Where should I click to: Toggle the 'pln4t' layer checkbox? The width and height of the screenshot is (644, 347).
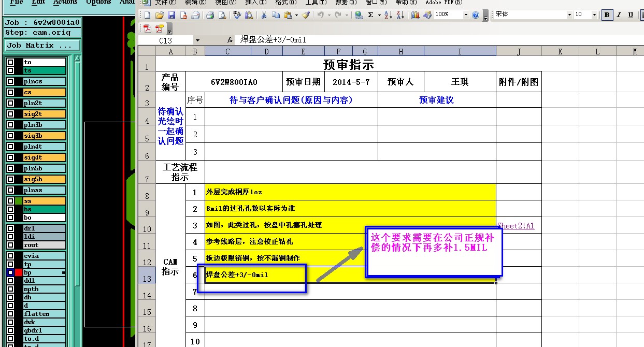click(10, 147)
